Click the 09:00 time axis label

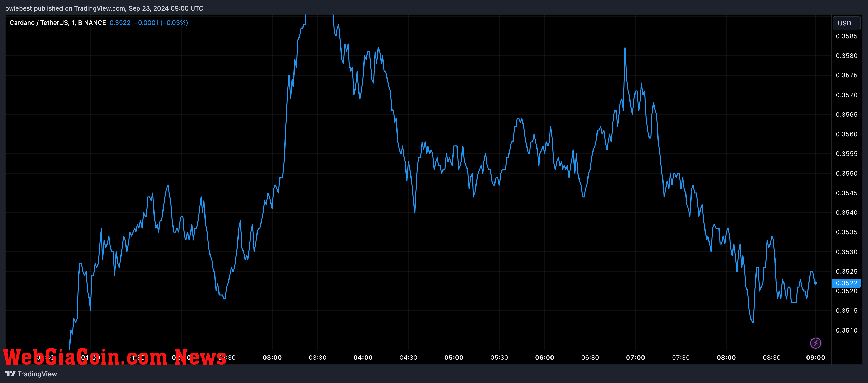[x=815, y=357]
